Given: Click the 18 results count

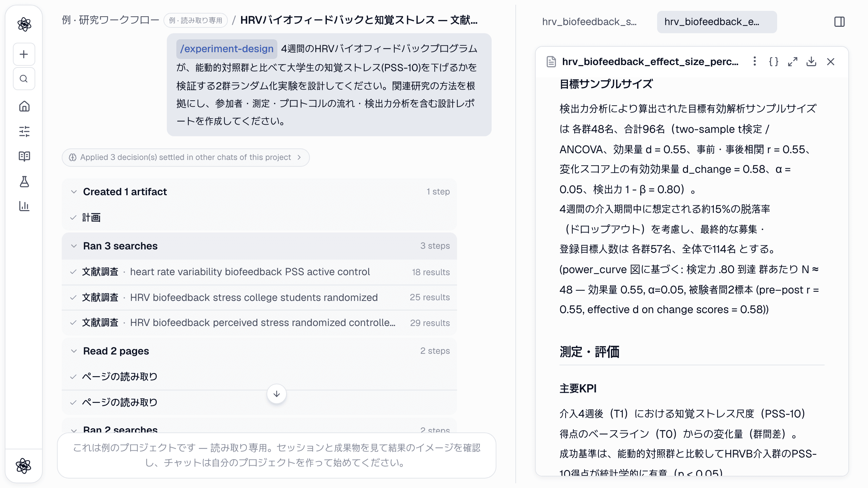Looking at the screenshot, I should [x=431, y=272].
